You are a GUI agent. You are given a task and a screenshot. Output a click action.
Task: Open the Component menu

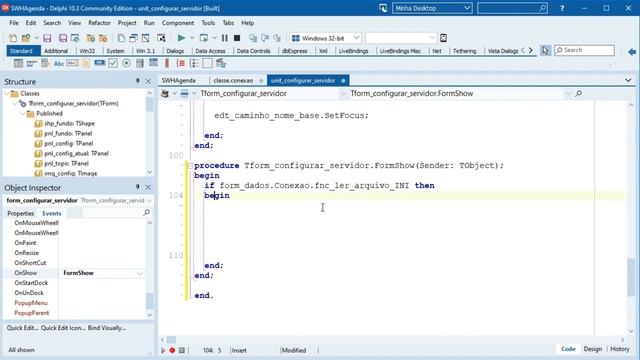tap(178, 23)
